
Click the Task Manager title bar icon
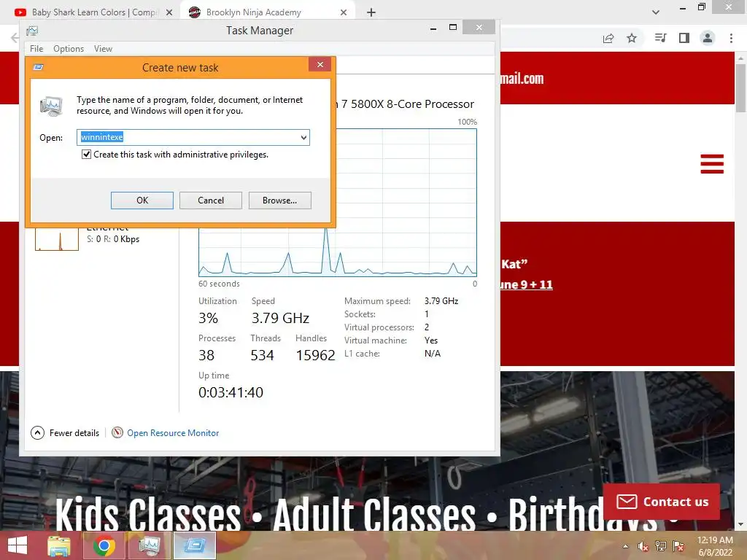(x=32, y=31)
